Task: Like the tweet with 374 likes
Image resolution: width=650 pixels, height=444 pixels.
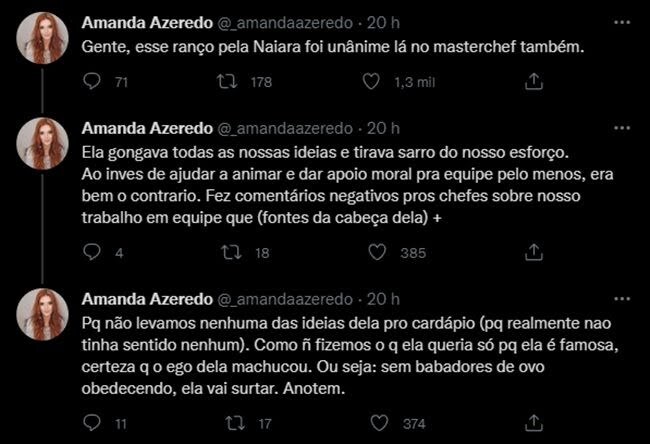Action: coord(370,423)
